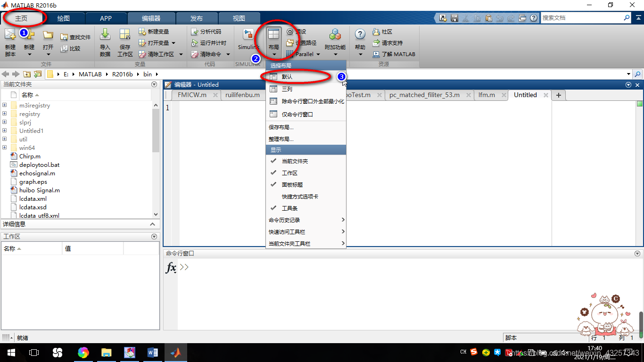Screen dimensions: 644x362
Task: Select 仅命令行窗口 layout option
Action: click(306, 114)
